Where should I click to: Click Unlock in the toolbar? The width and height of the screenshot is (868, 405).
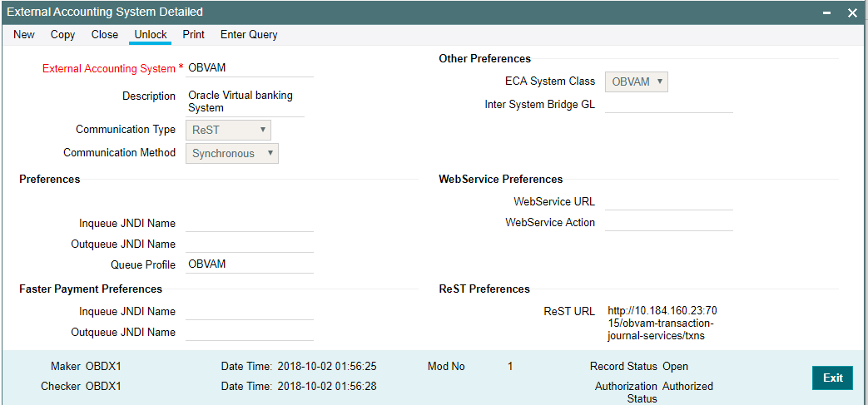click(151, 34)
